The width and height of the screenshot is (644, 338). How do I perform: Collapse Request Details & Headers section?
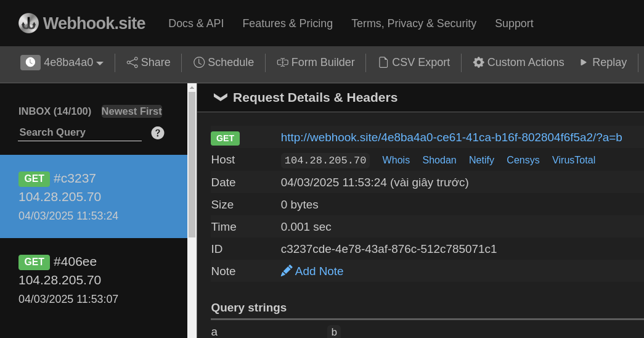click(220, 97)
